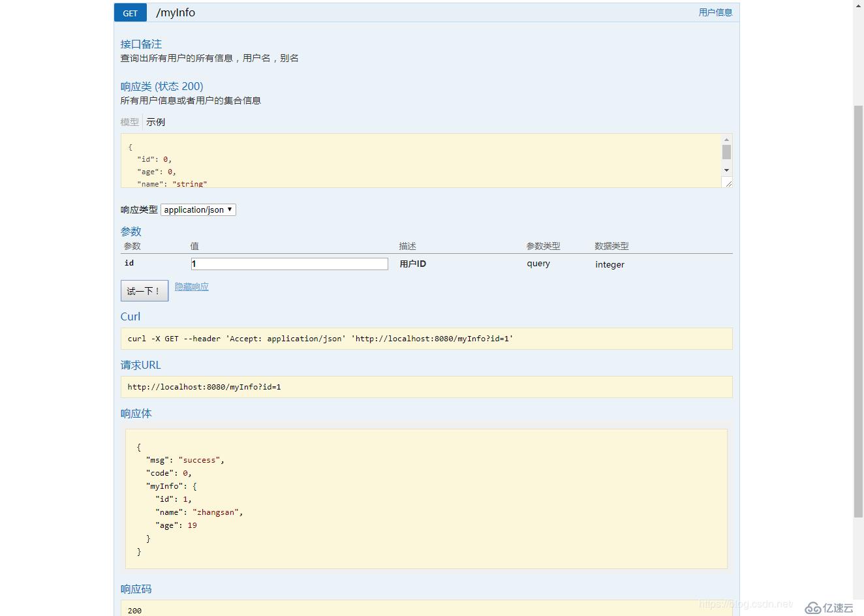Click the 隐藏响应 link
864x616 pixels.
tap(192, 286)
